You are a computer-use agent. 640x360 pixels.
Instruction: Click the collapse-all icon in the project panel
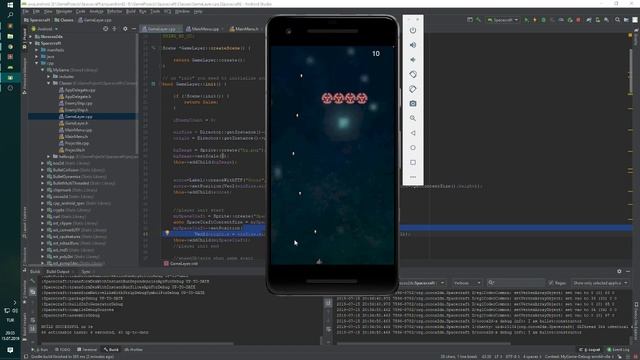(114, 29)
